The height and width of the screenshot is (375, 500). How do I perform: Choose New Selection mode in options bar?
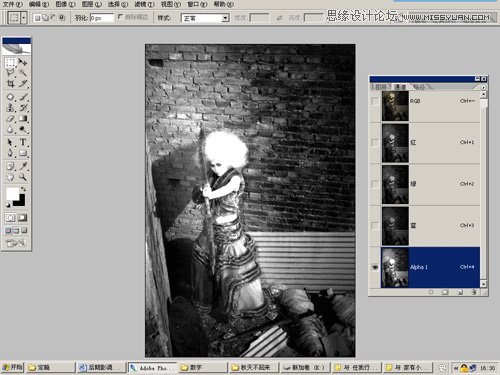click(x=37, y=18)
